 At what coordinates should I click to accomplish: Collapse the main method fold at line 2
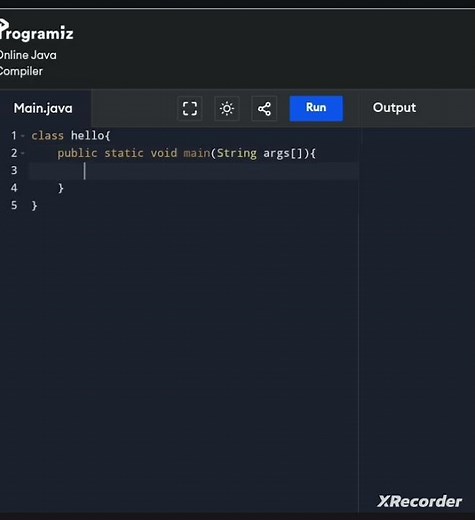pyautogui.click(x=23, y=153)
